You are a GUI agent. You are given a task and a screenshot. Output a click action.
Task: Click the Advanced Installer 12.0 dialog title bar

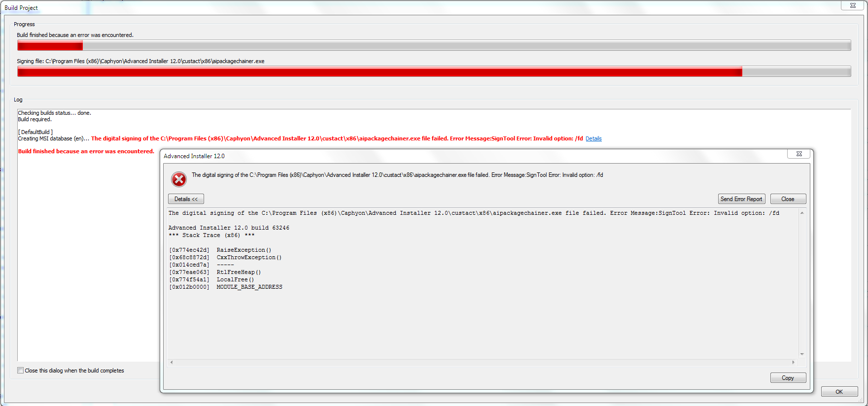[x=444, y=156]
